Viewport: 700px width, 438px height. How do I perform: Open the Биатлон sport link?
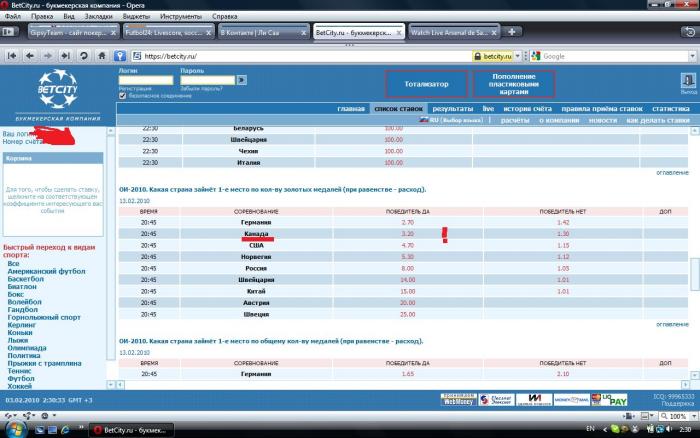pyautogui.click(x=22, y=287)
